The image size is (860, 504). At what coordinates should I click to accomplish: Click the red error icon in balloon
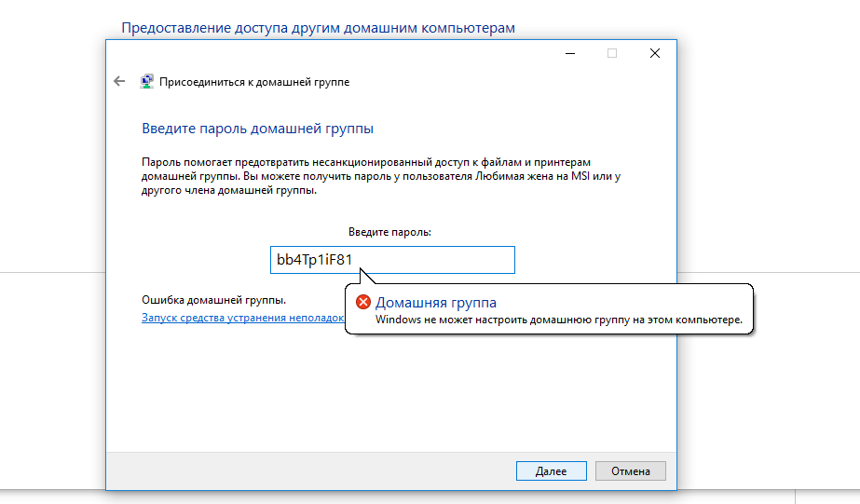click(363, 302)
